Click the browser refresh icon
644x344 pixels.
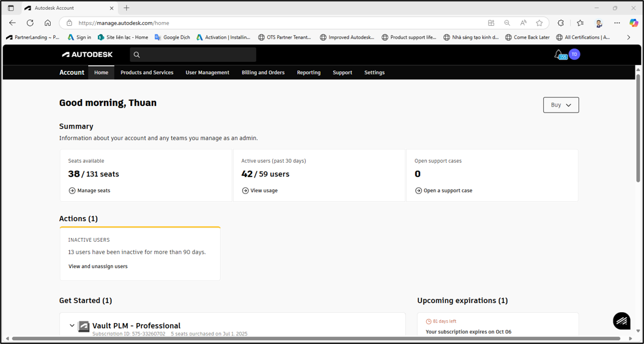pos(30,23)
